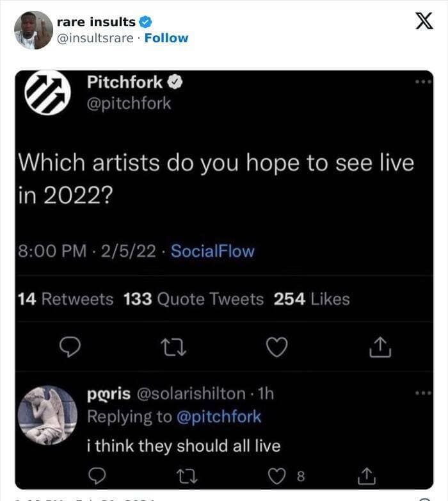The width and height of the screenshot is (448, 501).
Task: Click the Follow link
Action: click(x=166, y=38)
